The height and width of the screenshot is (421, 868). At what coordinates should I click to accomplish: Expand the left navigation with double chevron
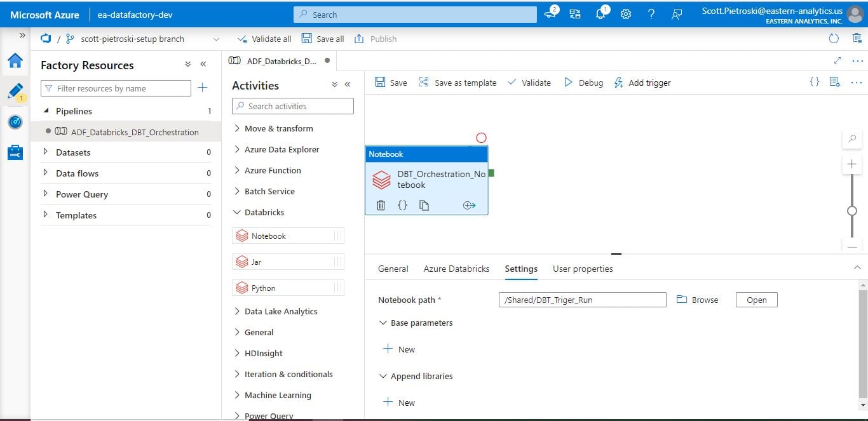(x=22, y=36)
